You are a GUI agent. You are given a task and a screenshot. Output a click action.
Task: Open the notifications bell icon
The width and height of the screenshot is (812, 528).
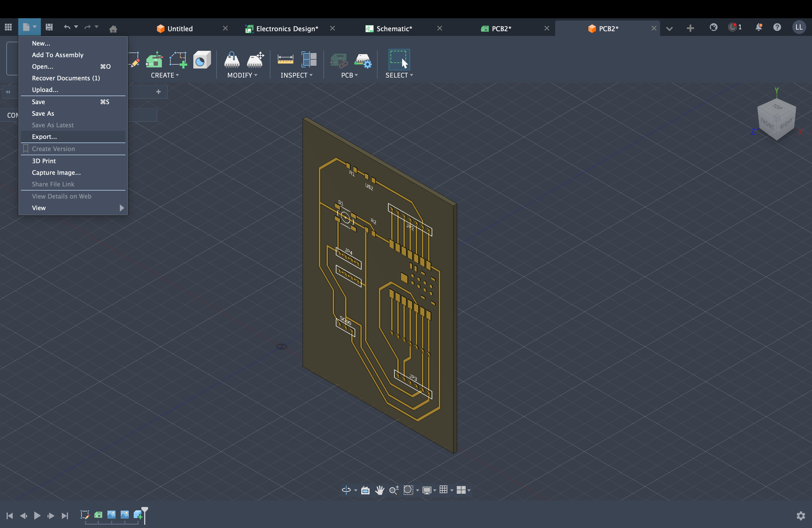(x=759, y=27)
